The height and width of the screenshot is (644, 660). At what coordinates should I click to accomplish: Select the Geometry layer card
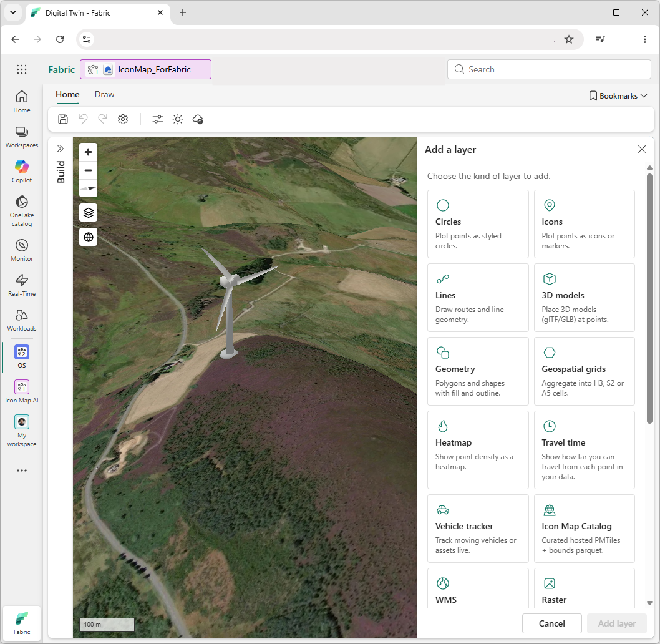[x=478, y=371]
